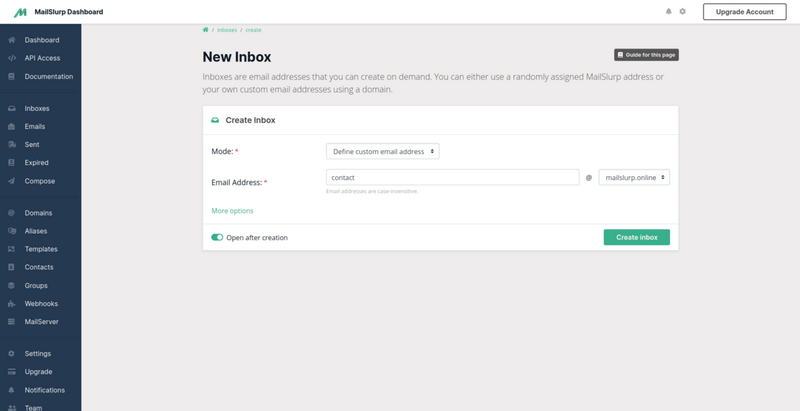Open the notifications bell in header
Image resolution: width=800 pixels, height=411 pixels.
click(x=668, y=11)
